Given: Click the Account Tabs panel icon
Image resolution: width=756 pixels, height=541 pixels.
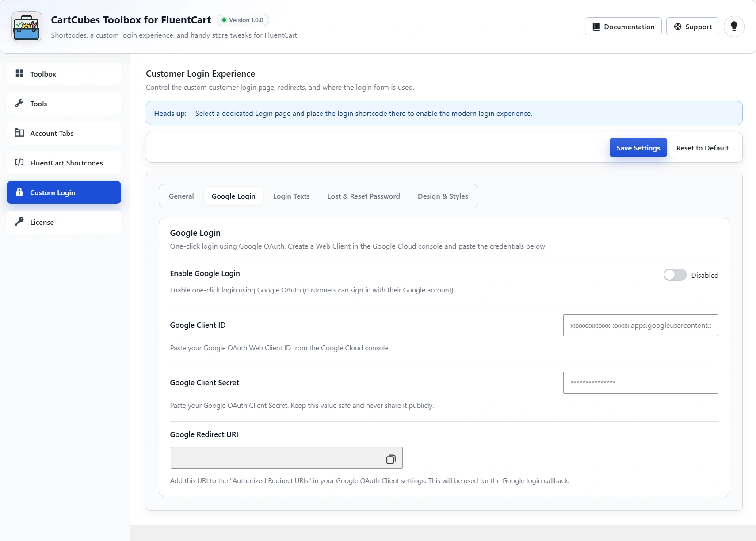Looking at the screenshot, I should tap(19, 133).
